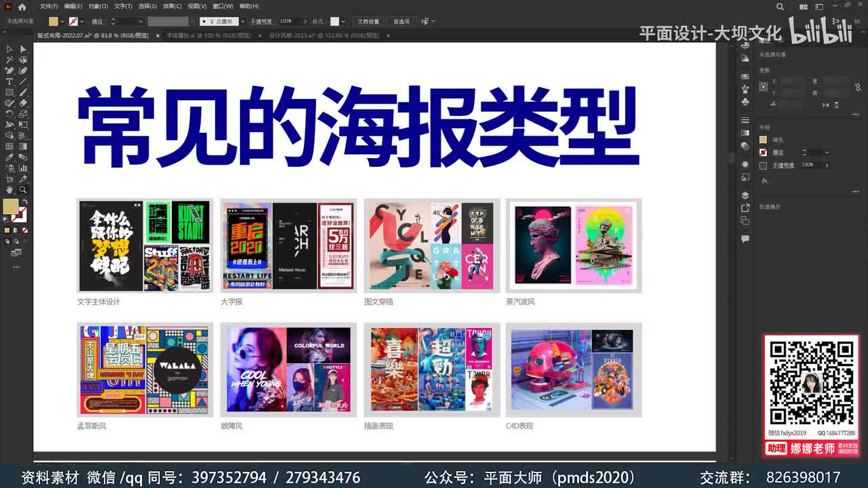This screenshot has height=488, width=868.
Task: Select the Selection (black arrow) tool
Action: 9,48
